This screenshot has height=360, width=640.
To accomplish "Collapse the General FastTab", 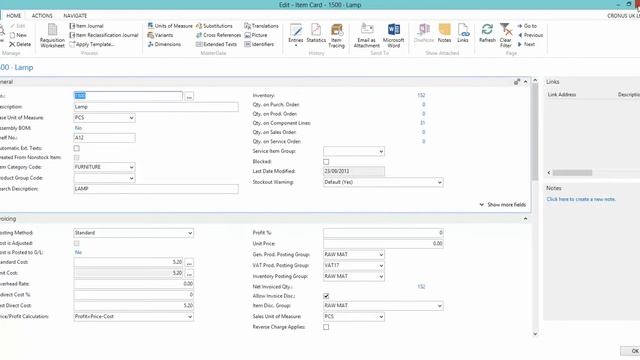I will coord(525,82).
